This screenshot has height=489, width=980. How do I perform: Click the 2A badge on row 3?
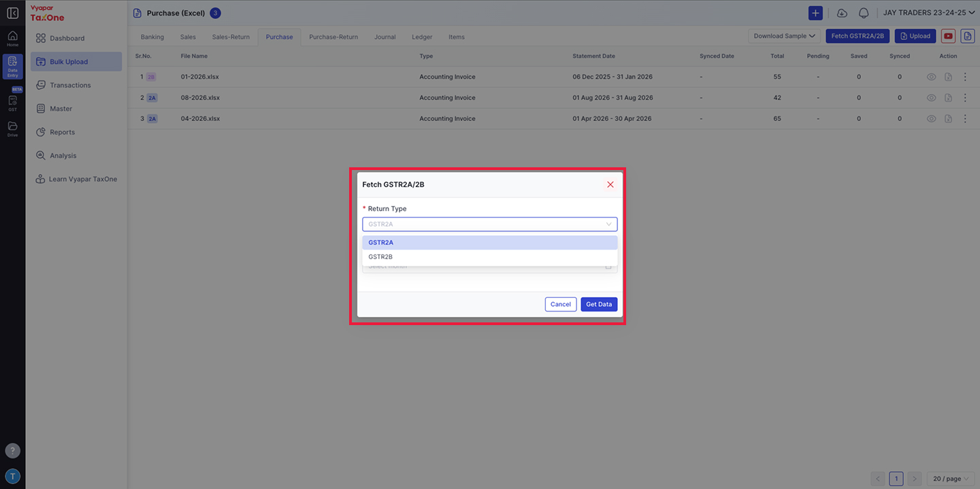pos(152,118)
